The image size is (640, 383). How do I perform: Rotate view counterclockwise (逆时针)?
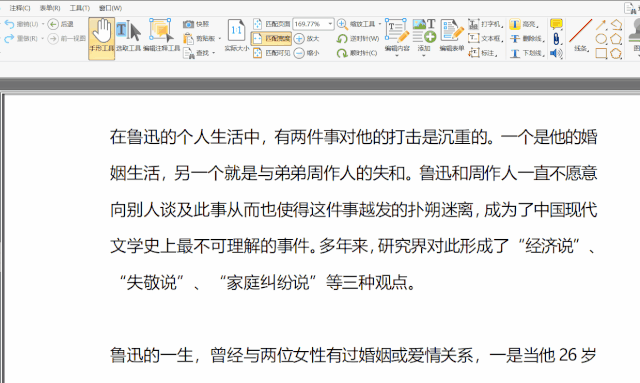pyautogui.click(x=358, y=38)
